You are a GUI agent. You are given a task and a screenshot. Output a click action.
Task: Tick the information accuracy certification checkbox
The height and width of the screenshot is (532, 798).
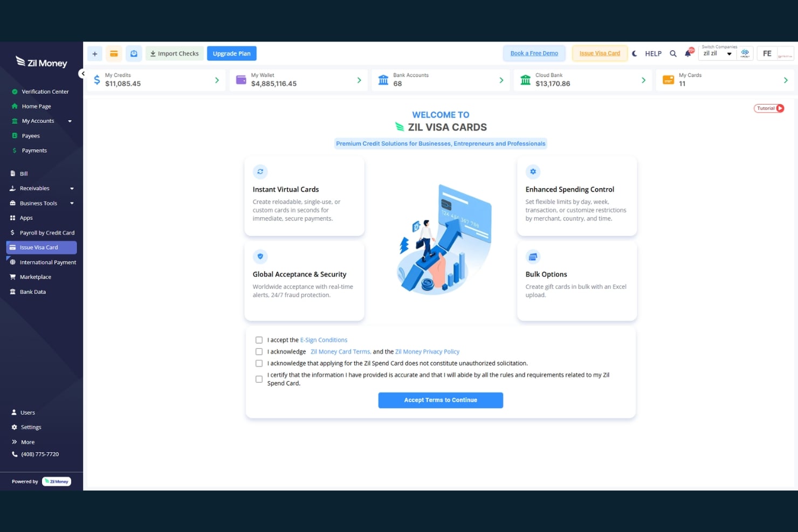tap(259, 379)
